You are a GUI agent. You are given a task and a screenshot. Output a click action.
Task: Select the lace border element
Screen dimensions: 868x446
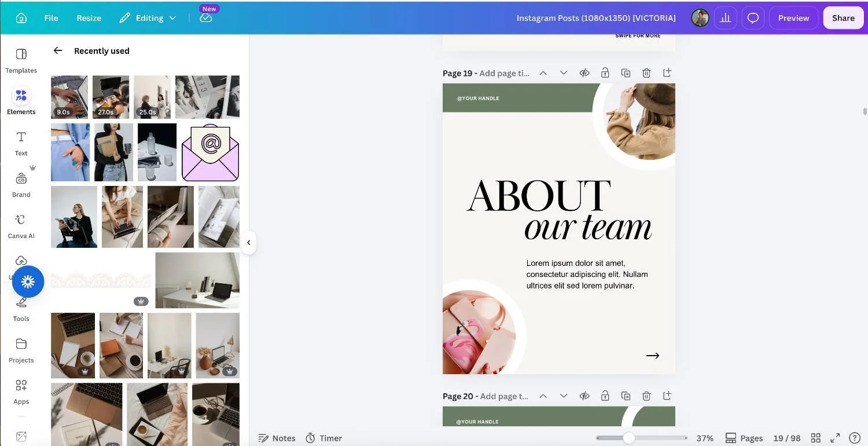[101, 280]
